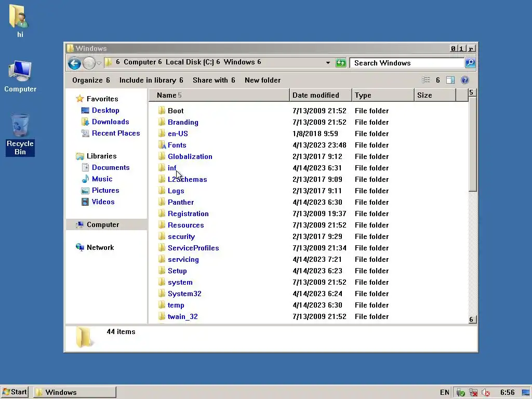532x399 pixels.
Task: Select the Branding folder icon
Action: pos(162,122)
